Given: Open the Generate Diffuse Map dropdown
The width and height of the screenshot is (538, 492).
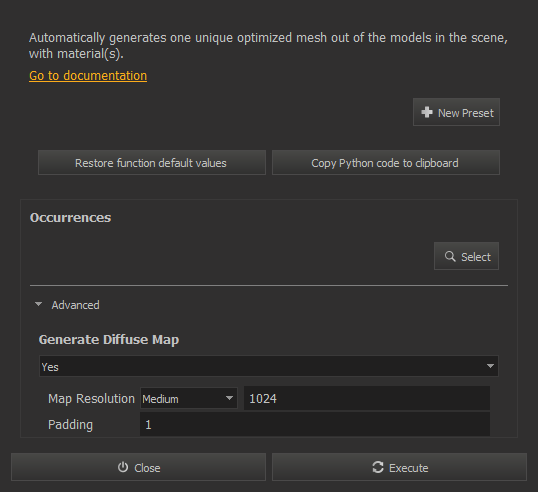Looking at the screenshot, I should click(269, 366).
